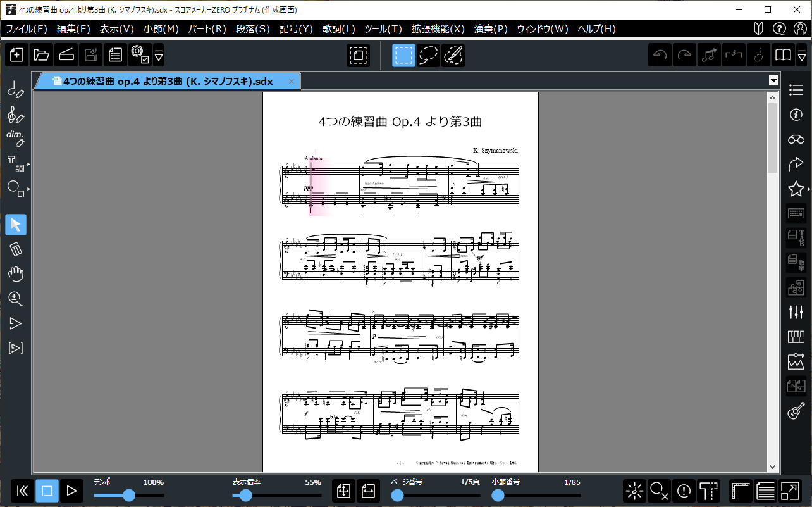Click the ページ番号 slider handle
This screenshot has width=812, height=507.
(397, 495)
